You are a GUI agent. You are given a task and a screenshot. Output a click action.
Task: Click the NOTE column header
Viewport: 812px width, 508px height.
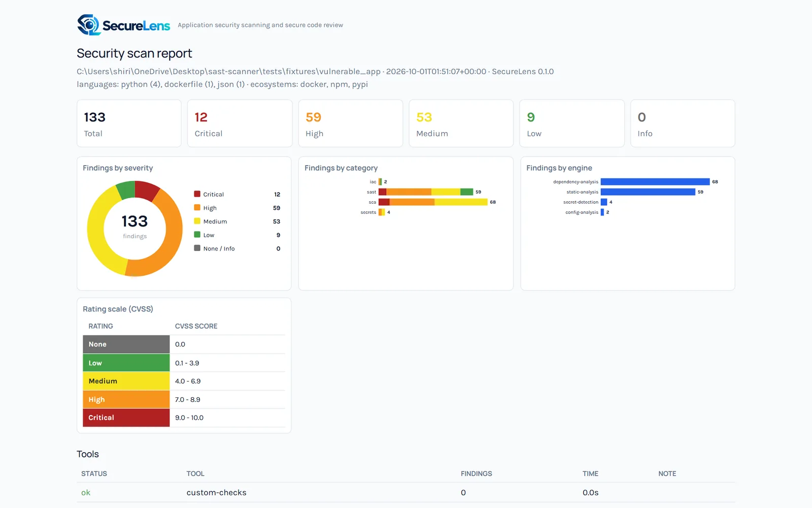pos(667,473)
